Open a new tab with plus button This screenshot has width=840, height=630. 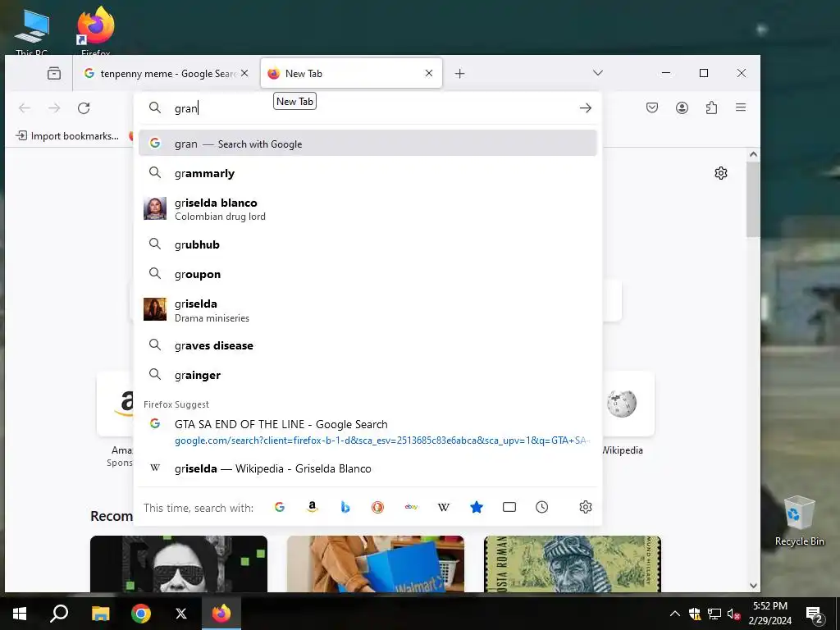point(459,73)
